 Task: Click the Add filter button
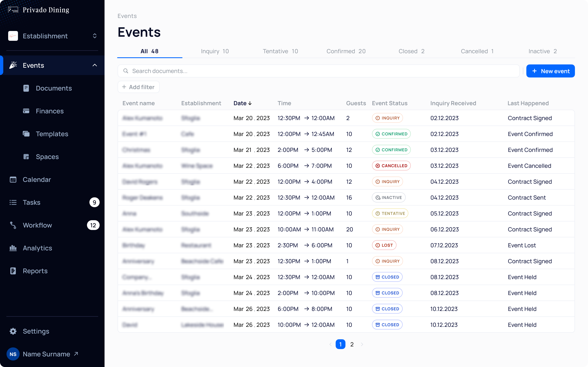[x=138, y=87]
